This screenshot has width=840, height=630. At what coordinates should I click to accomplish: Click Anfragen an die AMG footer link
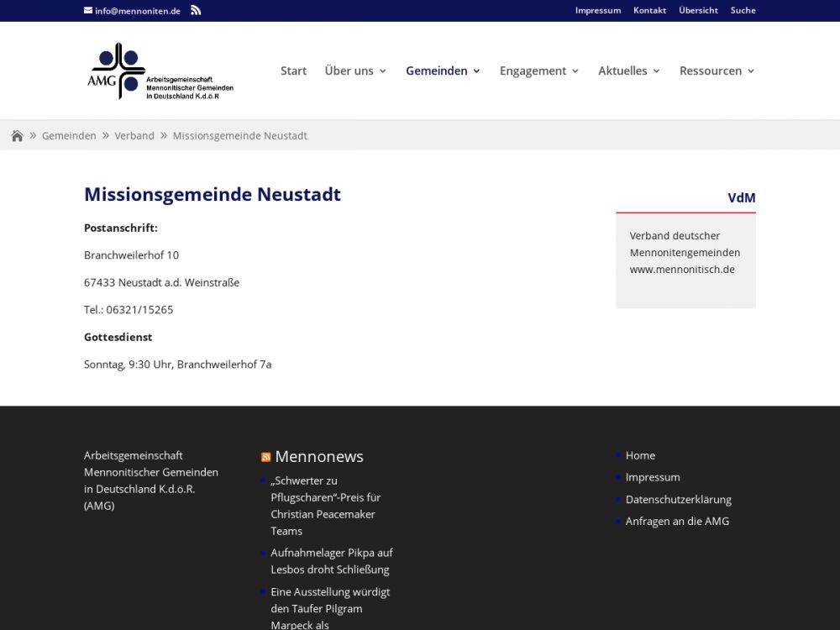[x=677, y=522]
